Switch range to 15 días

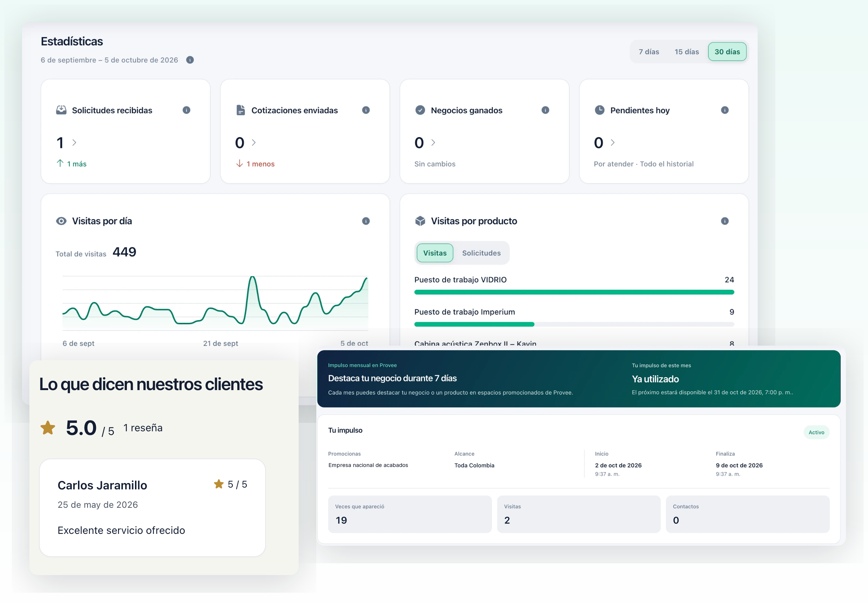(687, 52)
